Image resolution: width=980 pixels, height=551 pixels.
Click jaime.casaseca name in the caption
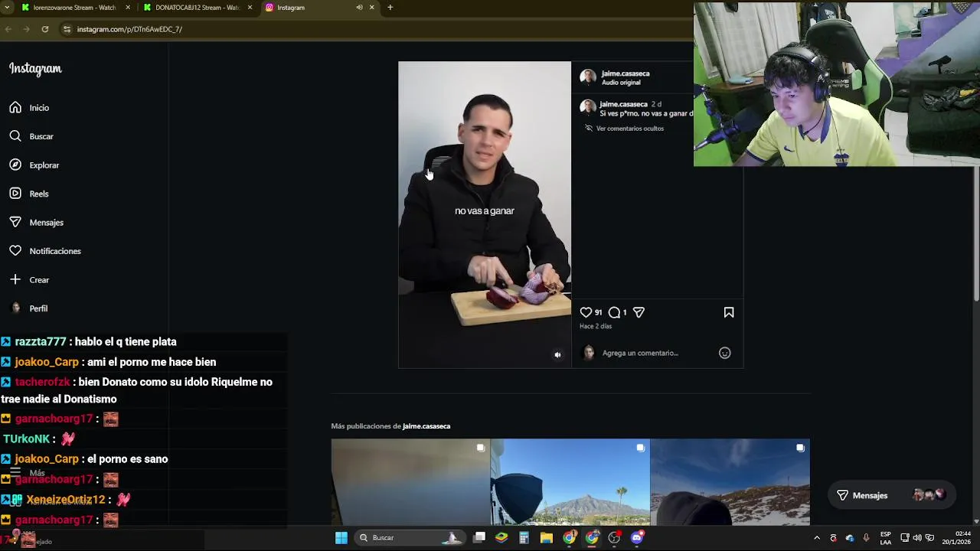click(x=623, y=104)
